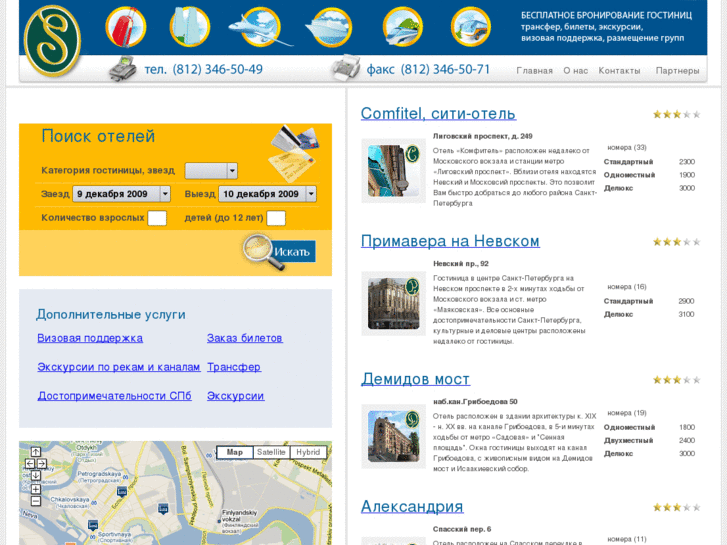Click the credit cards image in search panel
727x545 pixels.
[295, 153]
